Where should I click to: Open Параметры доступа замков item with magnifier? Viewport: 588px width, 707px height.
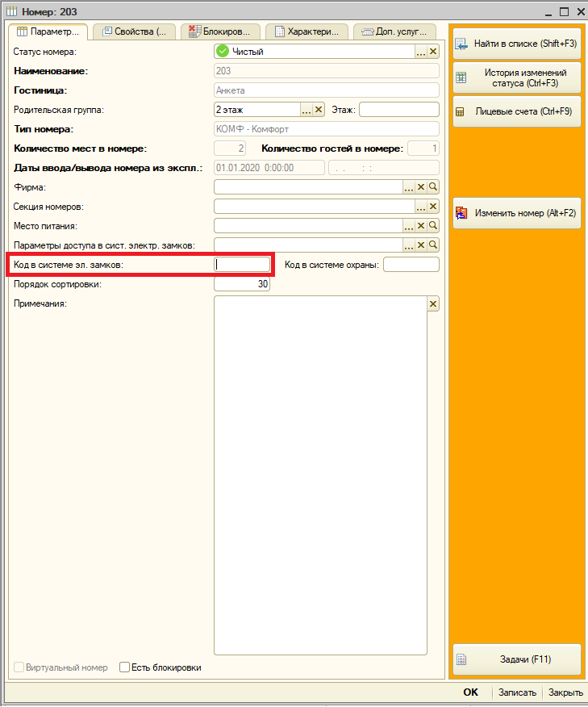[x=433, y=245]
